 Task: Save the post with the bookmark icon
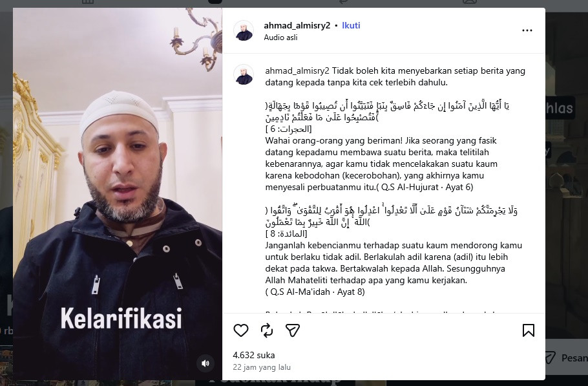coord(529,330)
